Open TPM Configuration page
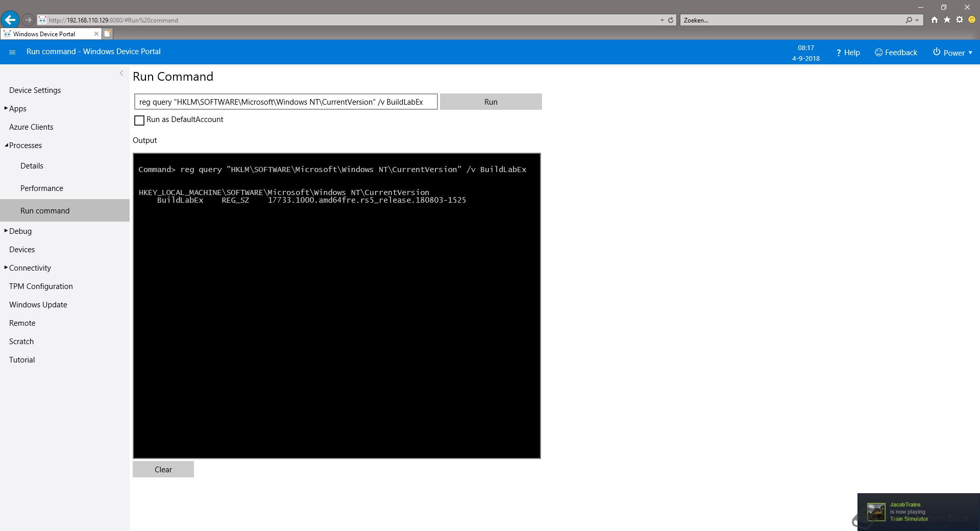Image resolution: width=980 pixels, height=531 pixels. pyautogui.click(x=41, y=286)
